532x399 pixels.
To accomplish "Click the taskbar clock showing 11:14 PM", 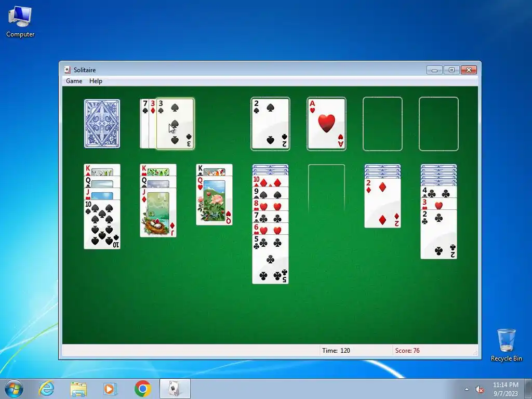I will [x=506, y=389].
